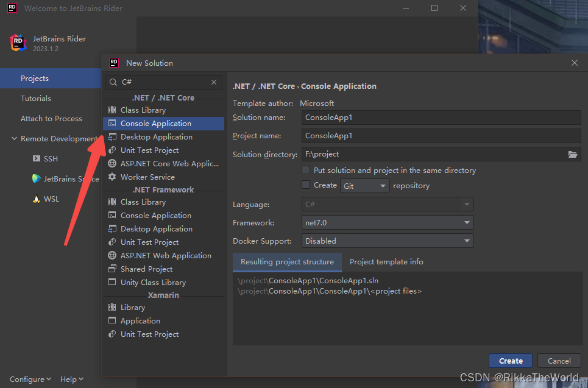Select .NET Core Desktop Application template
Screen dimensions: 588x388
coord(163,137)
